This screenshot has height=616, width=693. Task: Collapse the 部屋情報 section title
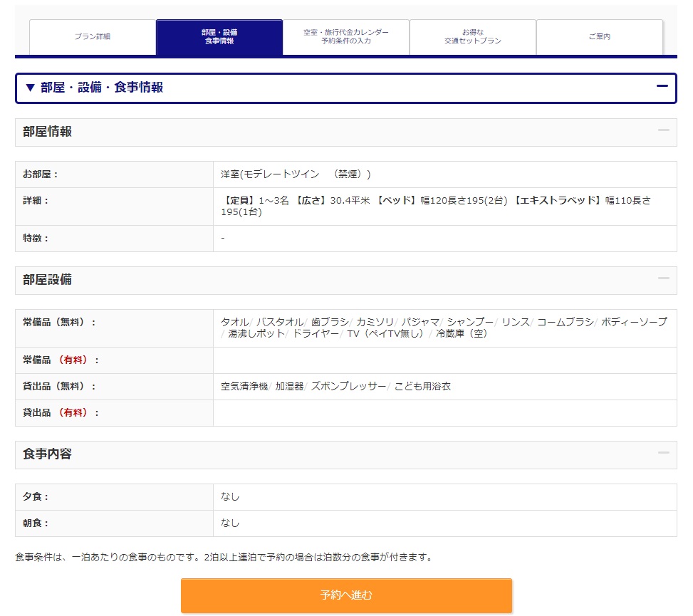[x=47, y=132]
